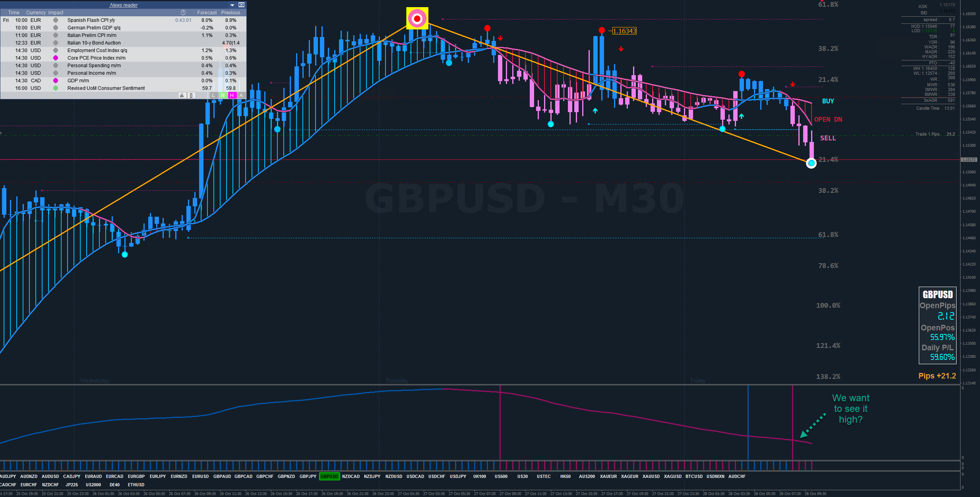The width and height of the screenshot is (980, 497).
Task: Click green impact dot for UoM Consumer Sentiment
Action: tap(56, 88)
